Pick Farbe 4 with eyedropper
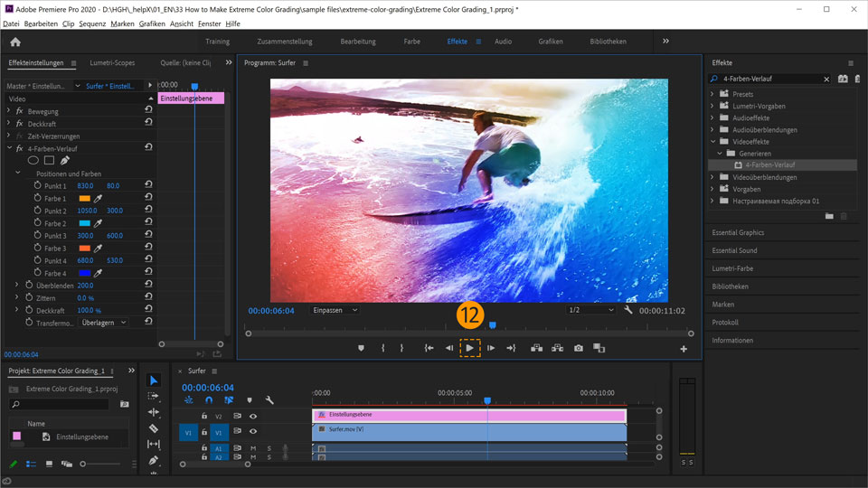 [98, 273]
